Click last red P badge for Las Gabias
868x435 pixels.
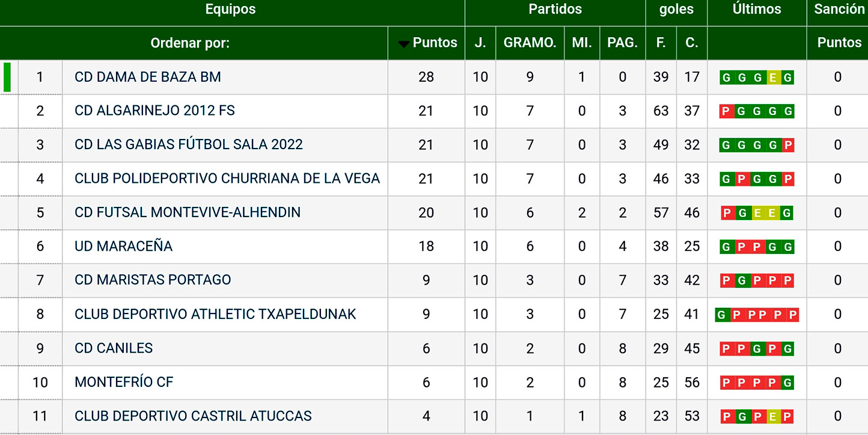(787, 145)
